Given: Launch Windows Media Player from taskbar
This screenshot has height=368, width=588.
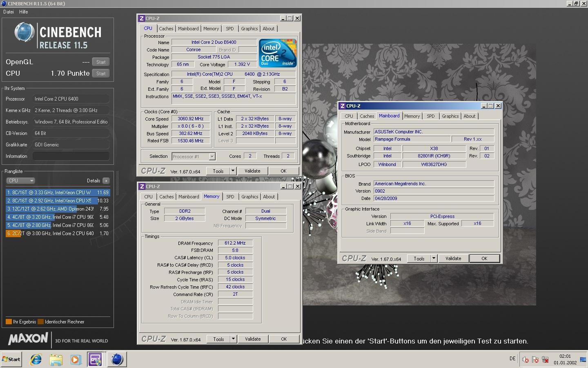Looking at the screenshot, I should 76,359.
